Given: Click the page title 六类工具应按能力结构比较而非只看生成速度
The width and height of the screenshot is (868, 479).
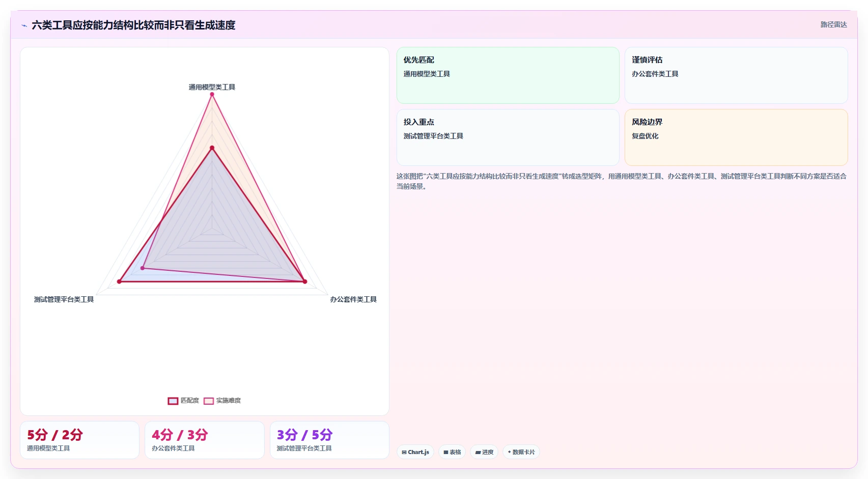Looking at the screenshot, I should pyautogui.click(x=133, y=25).
